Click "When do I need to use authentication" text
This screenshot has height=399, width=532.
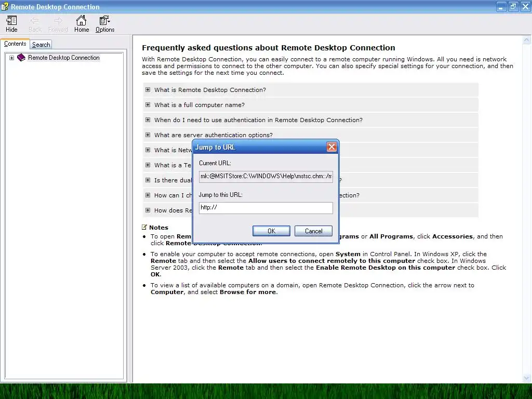[259, 120]
